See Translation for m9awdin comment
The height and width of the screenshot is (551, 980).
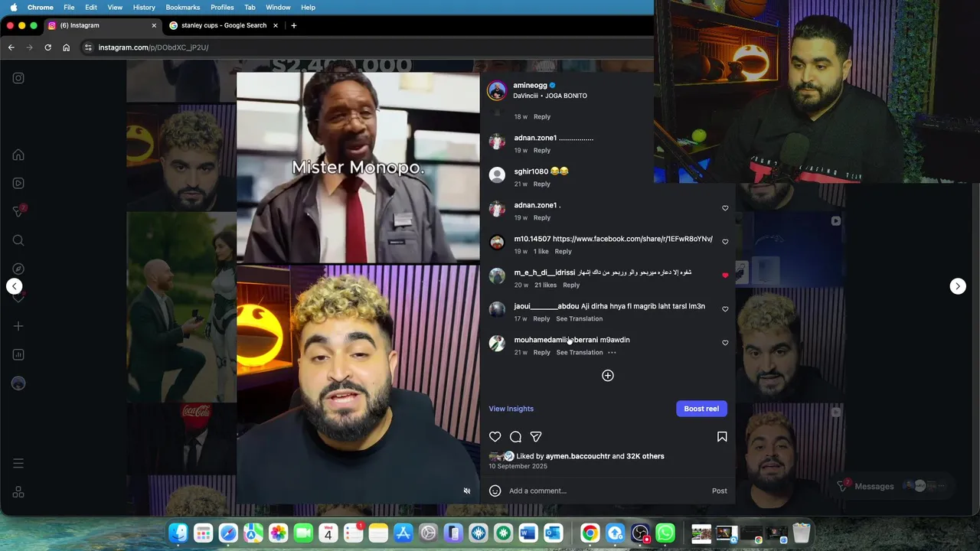tap(580, 353)
